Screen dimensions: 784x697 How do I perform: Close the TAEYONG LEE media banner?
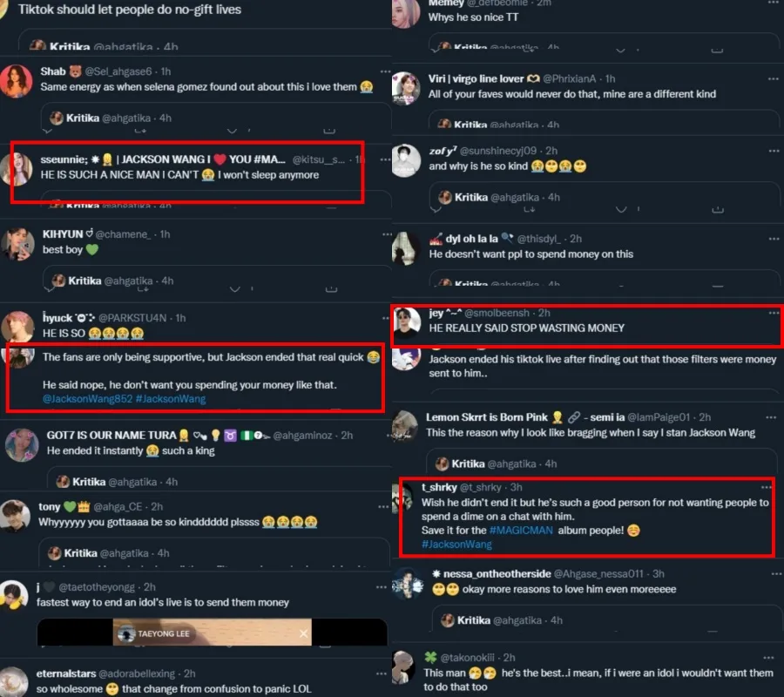coord(303,633)
